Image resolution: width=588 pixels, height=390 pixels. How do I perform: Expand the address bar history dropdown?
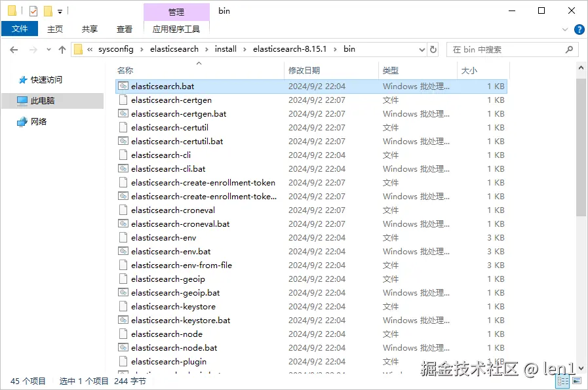coord(422,50)
